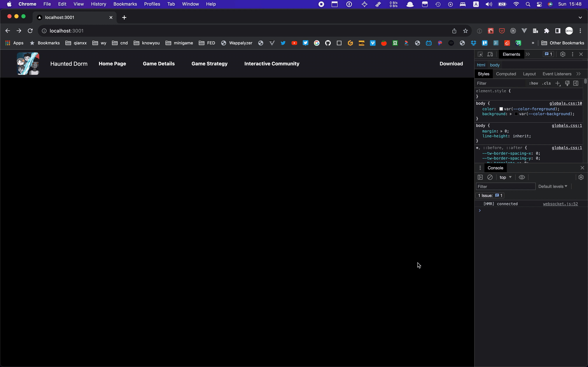
Task: Add a new style rule with plus icon
Action: point(558,83)
